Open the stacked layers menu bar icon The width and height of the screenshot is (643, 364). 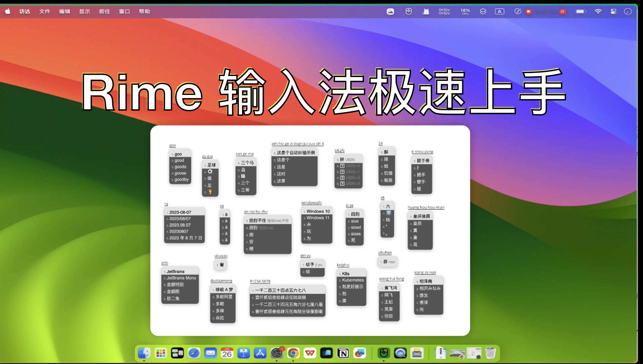(x=483, y=12)
